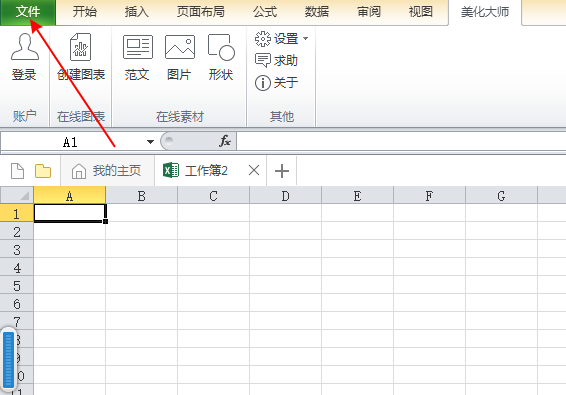The image size is (566, 395).
Task: Expand the Name Box dropdown arrow
Action: point(151,142)
